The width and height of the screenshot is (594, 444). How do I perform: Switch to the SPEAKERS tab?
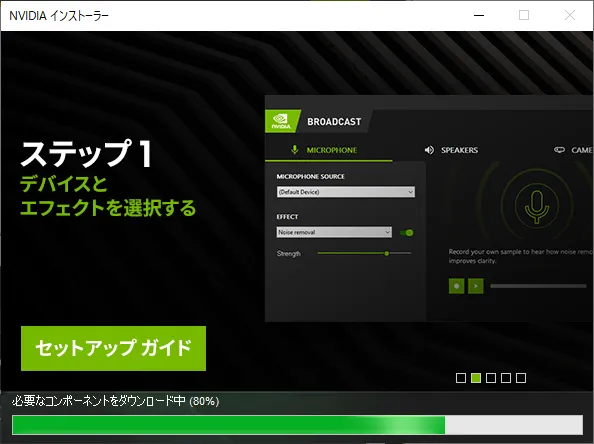(x=451, y=150)
